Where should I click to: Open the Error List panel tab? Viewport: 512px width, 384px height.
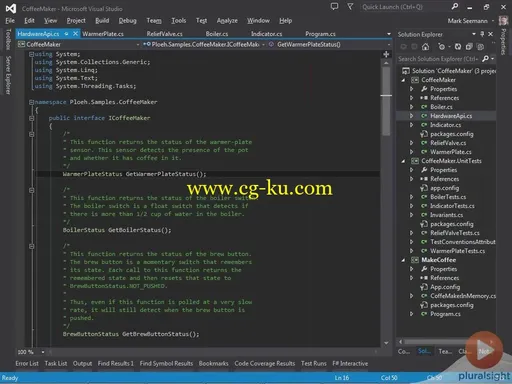click(27, 364)
